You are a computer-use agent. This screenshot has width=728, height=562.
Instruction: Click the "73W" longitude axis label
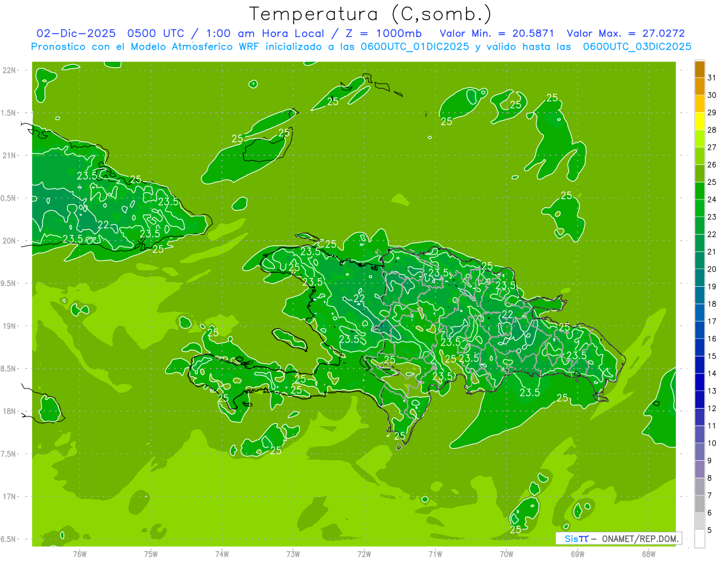(293, 554)
